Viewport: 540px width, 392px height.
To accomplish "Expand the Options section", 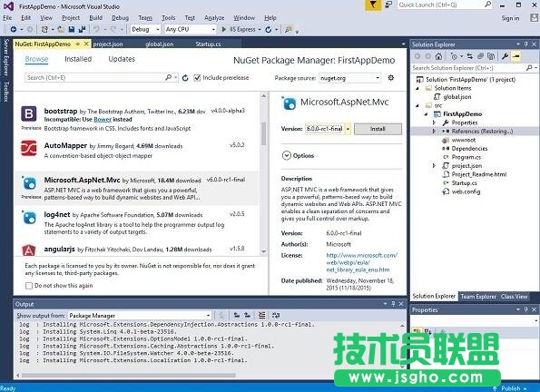I will pyautogui.click(x=287, y=156).
